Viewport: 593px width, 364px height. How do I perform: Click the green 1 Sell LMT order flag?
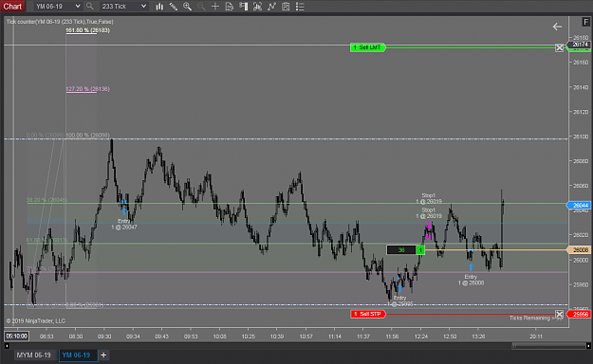(x=367, y=47)
